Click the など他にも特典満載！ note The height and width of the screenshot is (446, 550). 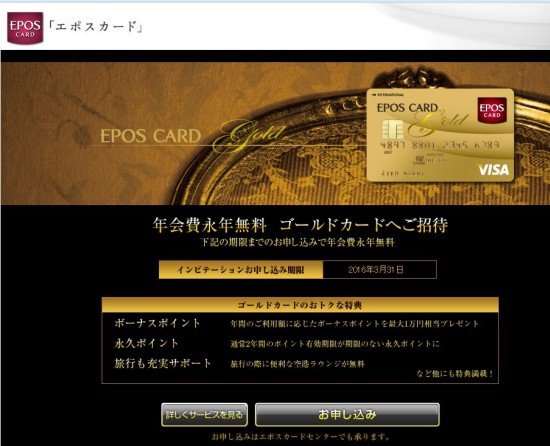[x=455, y=374]
